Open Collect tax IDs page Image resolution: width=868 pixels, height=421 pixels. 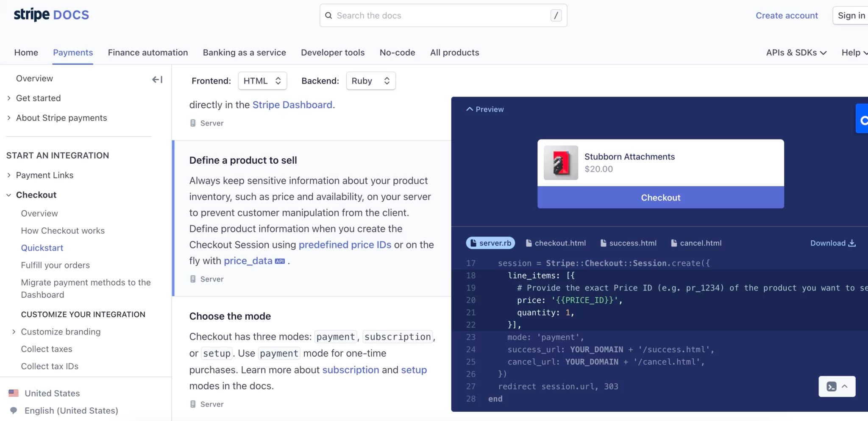[50, 366]
